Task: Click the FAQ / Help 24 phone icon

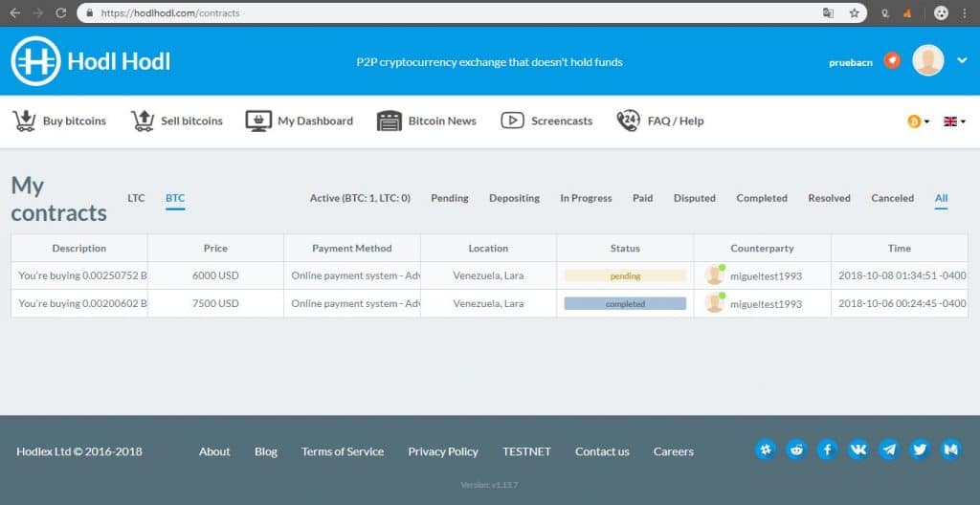Action: coord(629,121)
